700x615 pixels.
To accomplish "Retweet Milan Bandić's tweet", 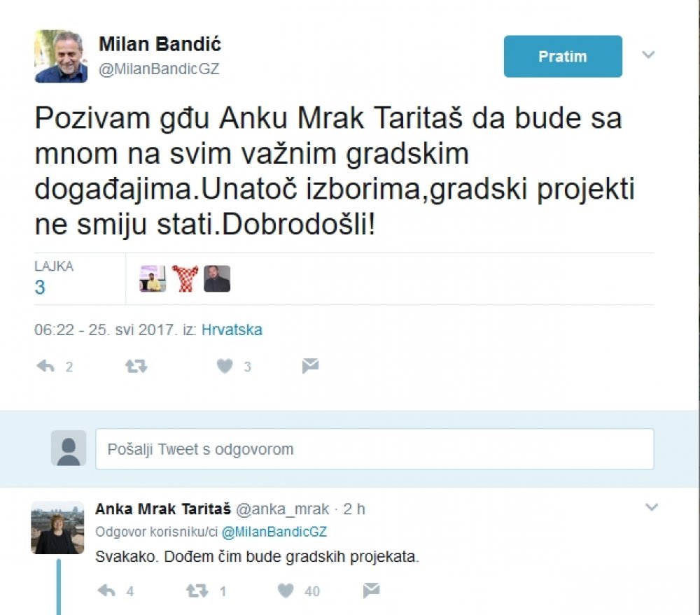I will [136, 367].
